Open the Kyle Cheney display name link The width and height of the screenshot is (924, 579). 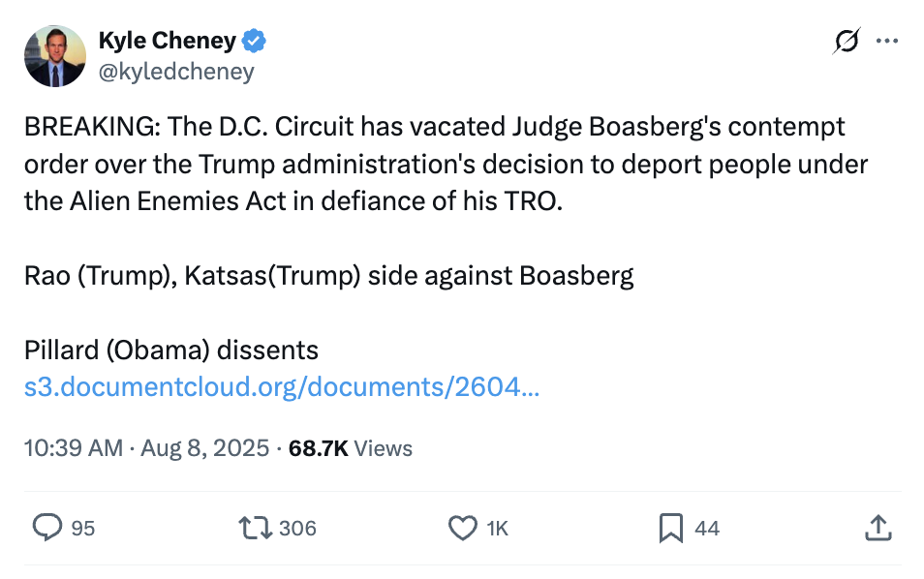tap(167, 41)
